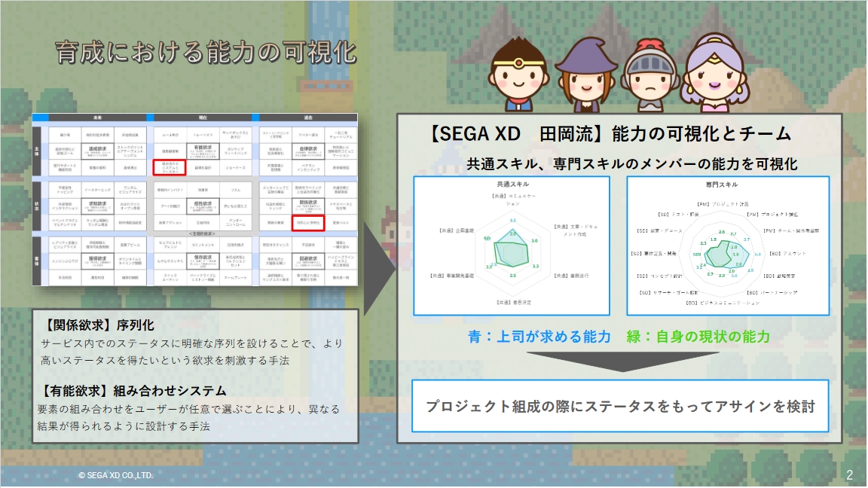Select the 現在 column header in the matrix
The height and width of the screenshot is (488, 868).
click(x=203, y=117)
